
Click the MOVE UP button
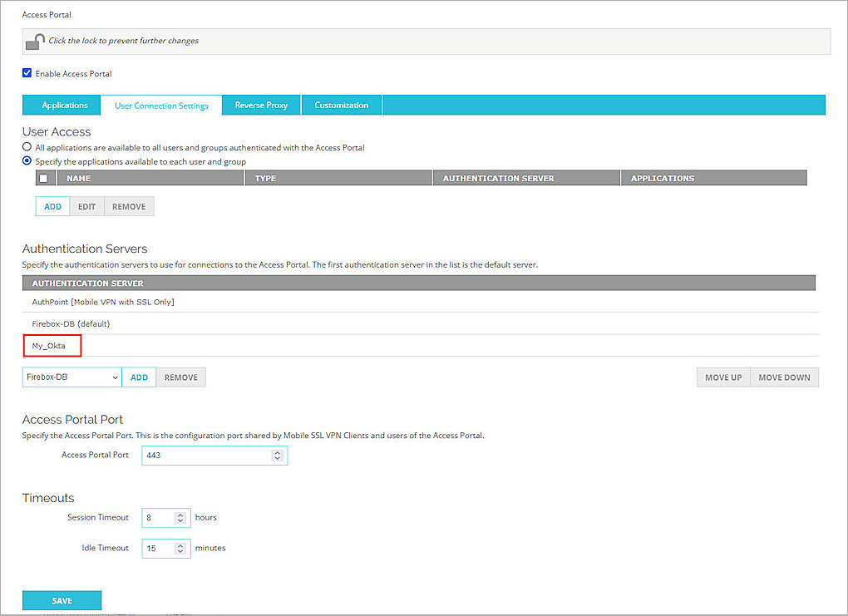(722, 377)
